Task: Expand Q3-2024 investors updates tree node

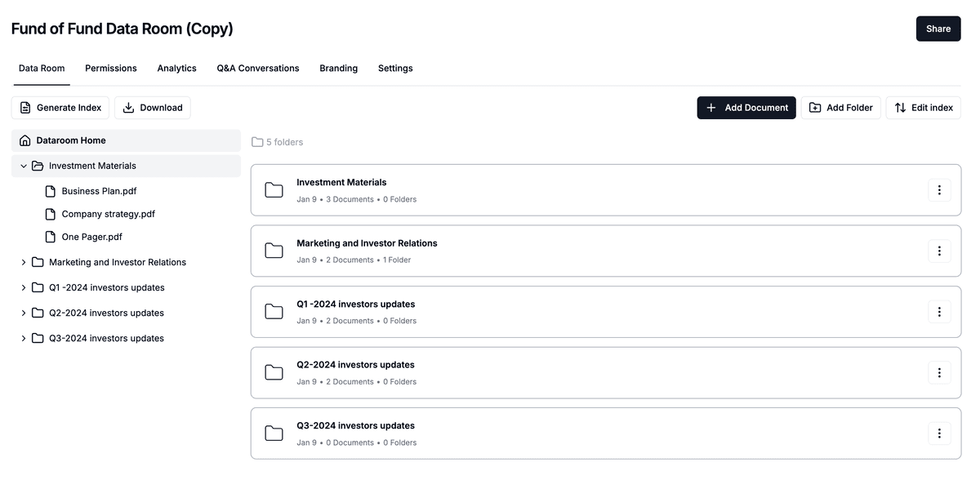Action: click(x=24, y=338)
